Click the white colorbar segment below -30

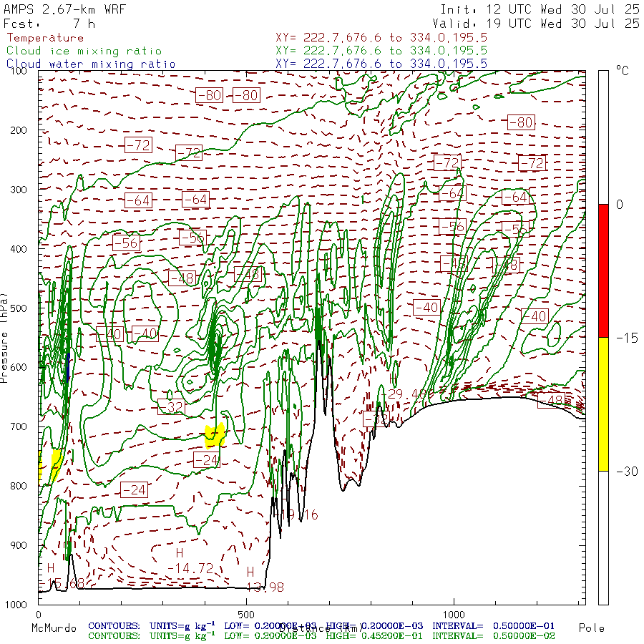tap(603, 537)
